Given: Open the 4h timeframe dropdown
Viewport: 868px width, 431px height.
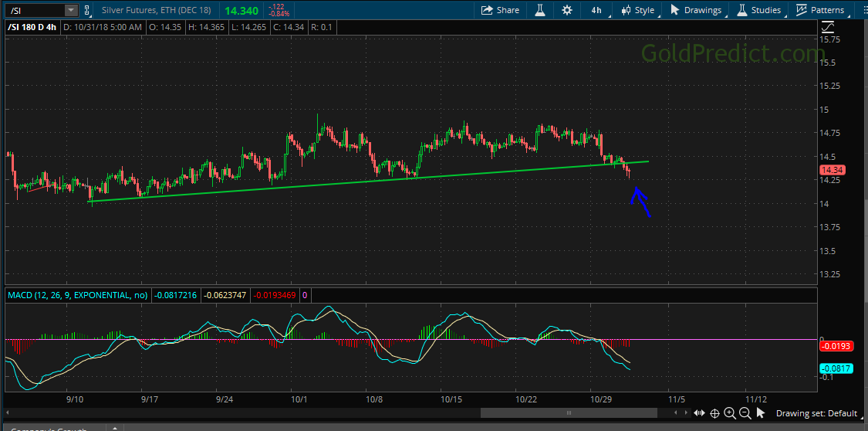Looking at the screenshot, I should [596, 10].
